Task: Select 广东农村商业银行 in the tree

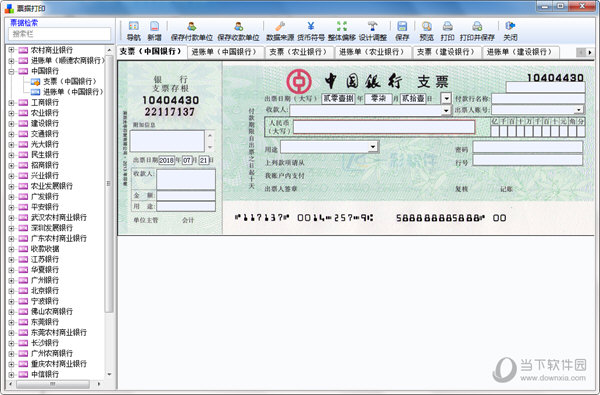Action: click(59, 238)
